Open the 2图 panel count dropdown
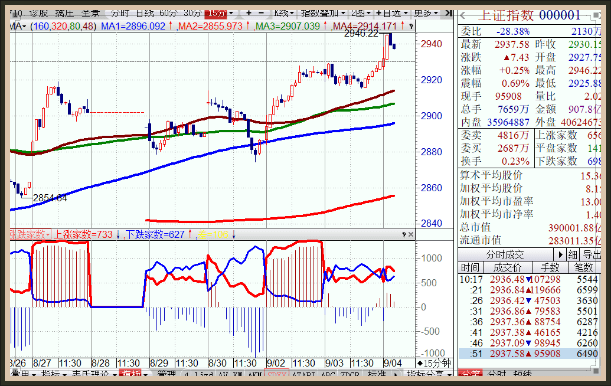Viewport: 611px width, 386px height. [360, 13]
